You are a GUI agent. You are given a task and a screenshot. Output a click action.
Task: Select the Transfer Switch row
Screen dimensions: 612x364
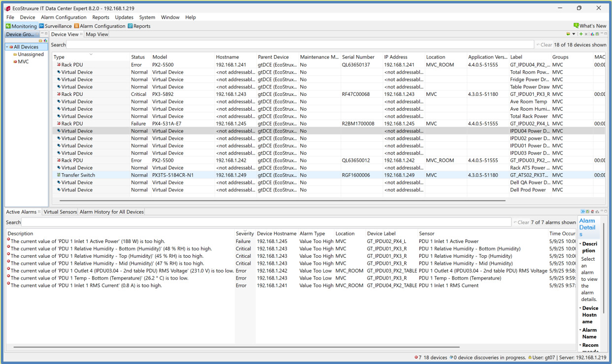tap(329, 175)
